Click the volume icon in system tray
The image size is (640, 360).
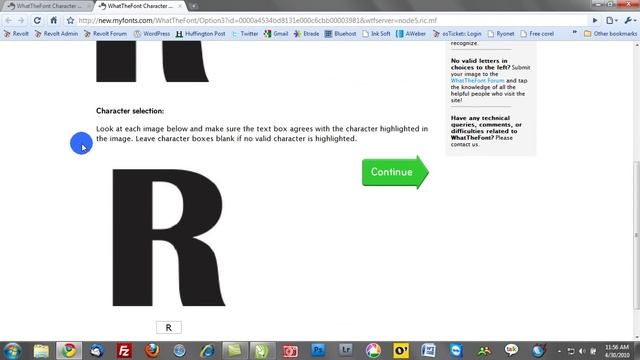click(582, 351)
